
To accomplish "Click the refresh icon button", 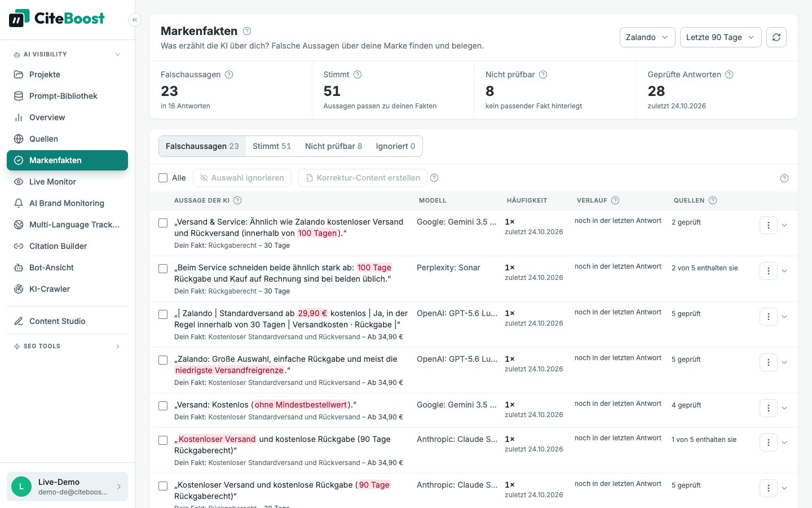I will click(x=776, y=37).
